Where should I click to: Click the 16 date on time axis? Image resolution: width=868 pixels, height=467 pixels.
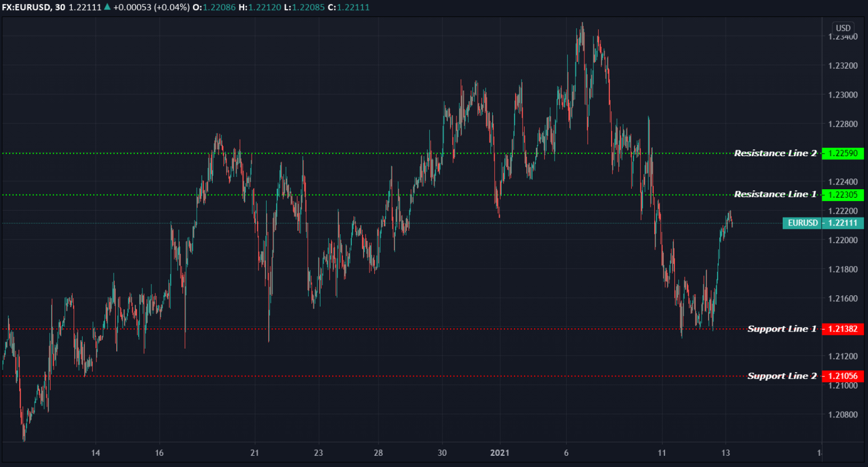point(159,453)
